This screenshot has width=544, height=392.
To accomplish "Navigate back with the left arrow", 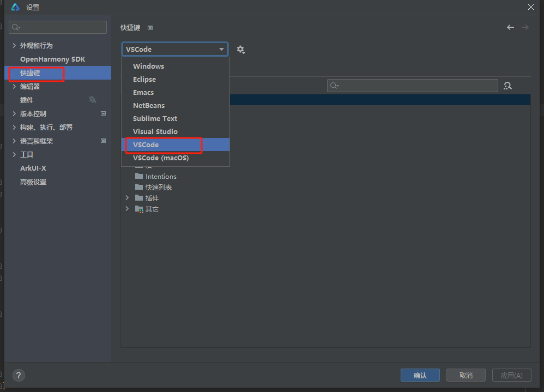I will tap(510, 27).
